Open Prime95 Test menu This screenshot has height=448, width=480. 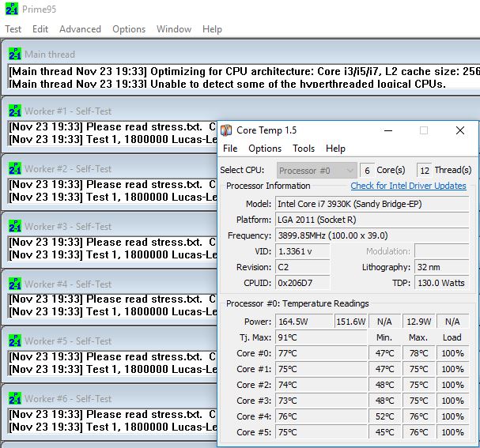(13, 29)
